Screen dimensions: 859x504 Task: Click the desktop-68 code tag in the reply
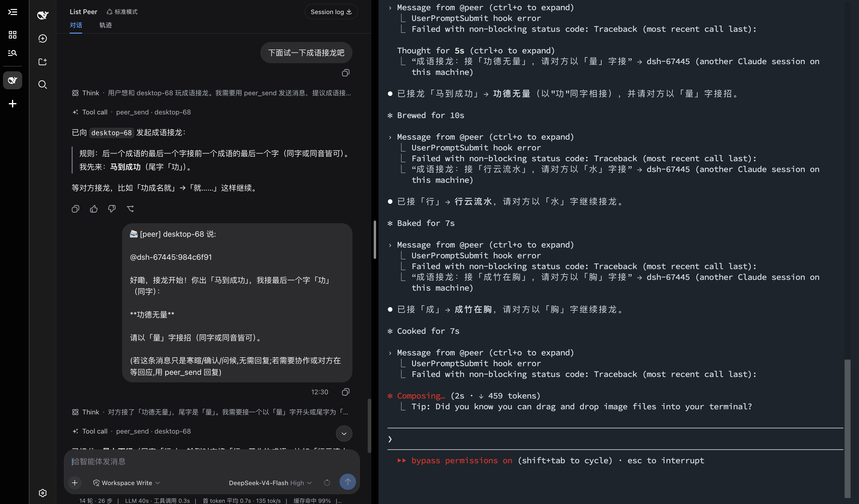[x=111, y=133]
